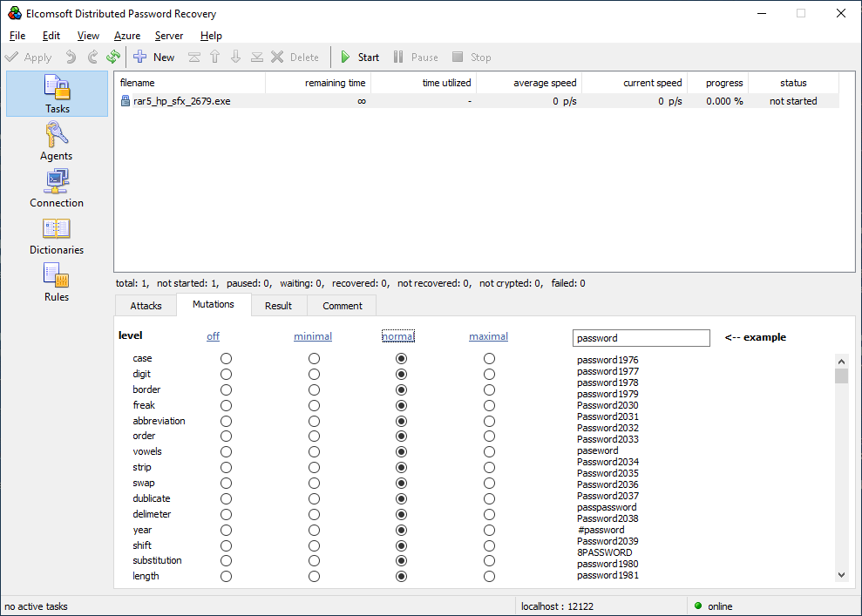Stop the recovery task
The image size is (862, 616).
tap(472, 58)
